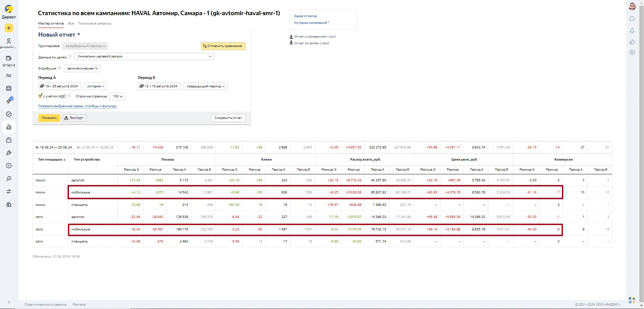Viewport: 644px width, 309px height.
Task: Click the Period A date field '19 – 25 августа 2024'
Action: (x=60, y=86)
